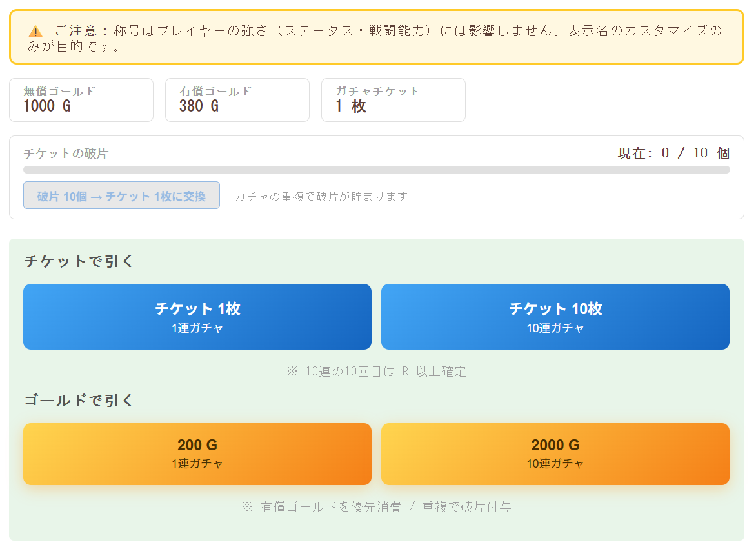The width and height of the screenshot is (756, 547).
Task: Pull once with the 200 G gacha button
Action: [x=197, y=453]
